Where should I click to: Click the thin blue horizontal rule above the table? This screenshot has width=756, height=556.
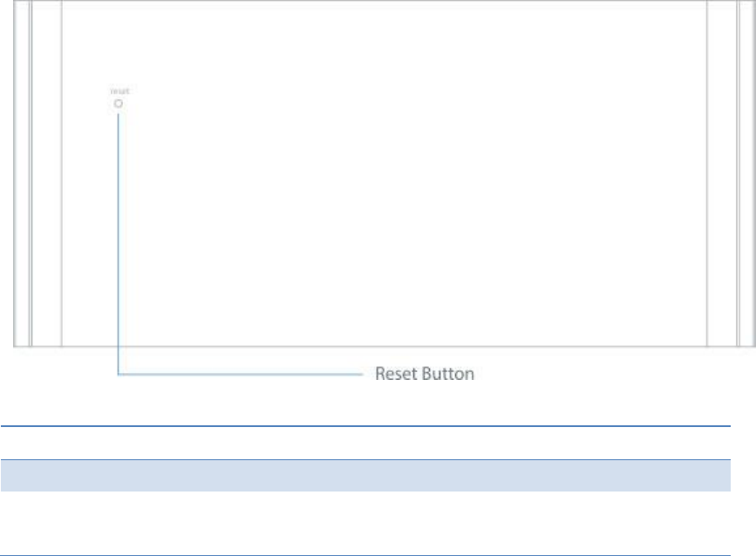366,426
